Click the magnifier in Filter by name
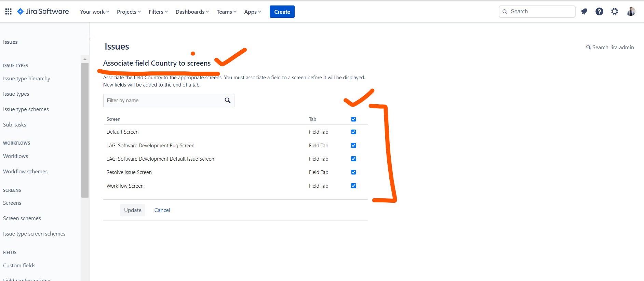This screenshot has height=281, width=644. tap(228, 101)
